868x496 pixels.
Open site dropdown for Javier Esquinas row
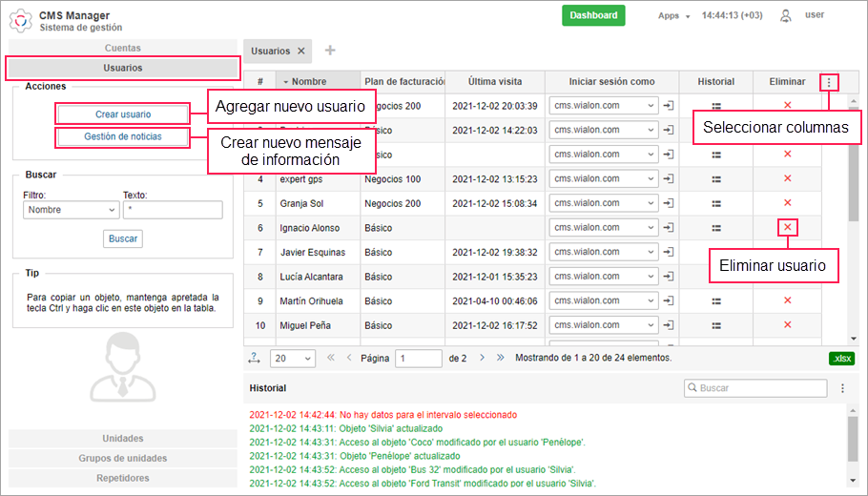pos(604,252)
